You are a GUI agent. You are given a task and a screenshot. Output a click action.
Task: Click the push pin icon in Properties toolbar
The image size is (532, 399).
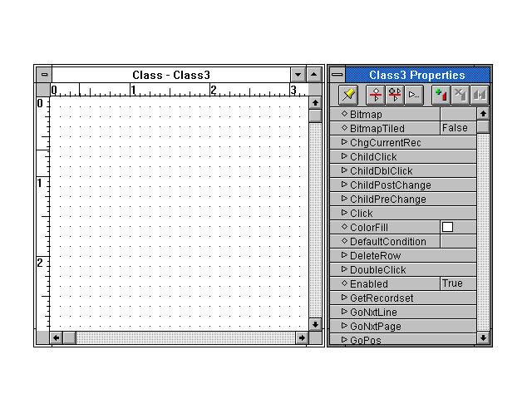click(x=348, y=95)
